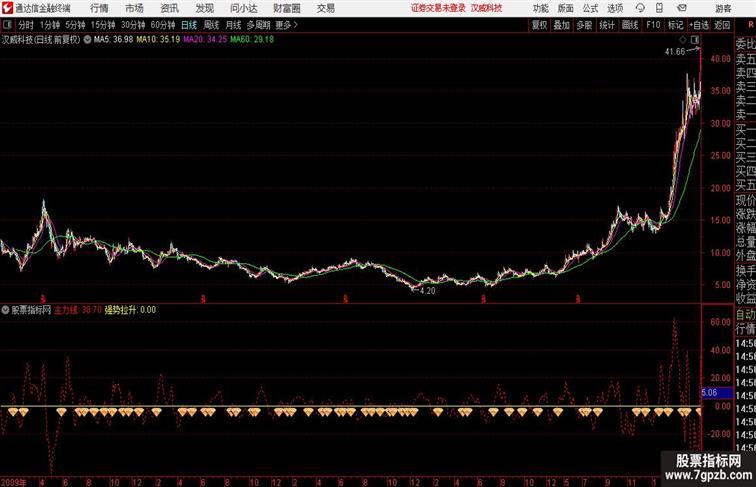Click the 多股 multi-stock button
The width and height of the screenshot is (756, 487).
[x=584, y=25]
